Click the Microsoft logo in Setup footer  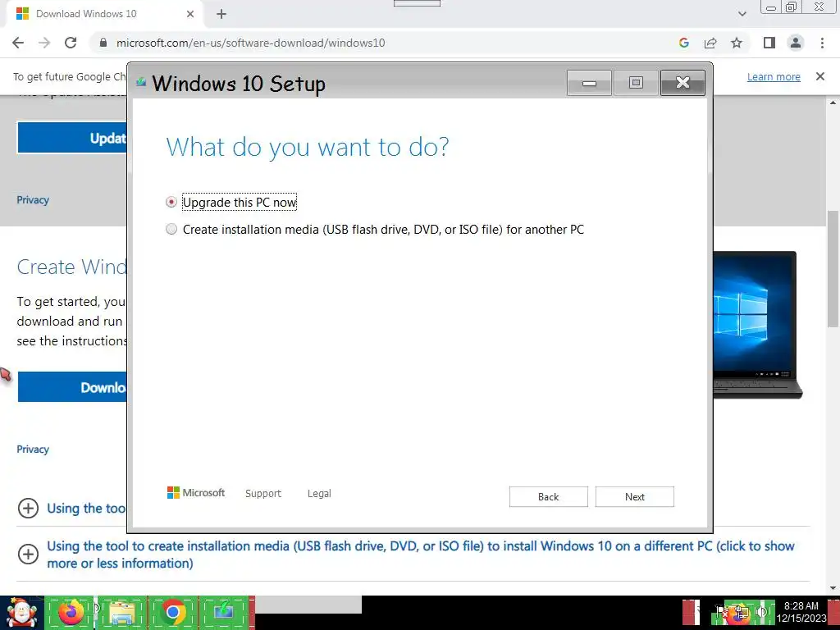(196, 493)
